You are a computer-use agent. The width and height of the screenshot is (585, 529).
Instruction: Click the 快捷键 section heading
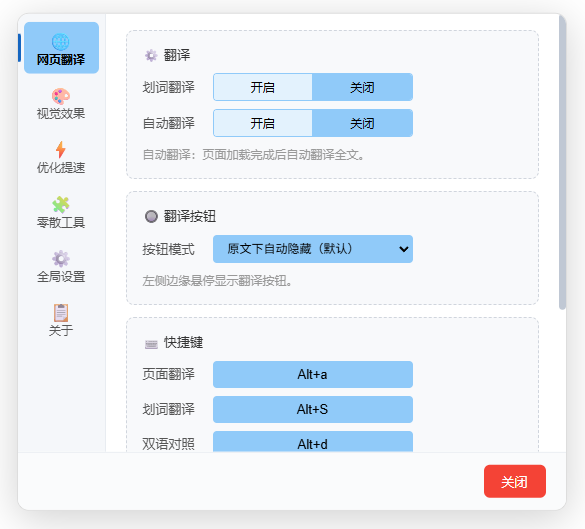click(x=183, y=342)
